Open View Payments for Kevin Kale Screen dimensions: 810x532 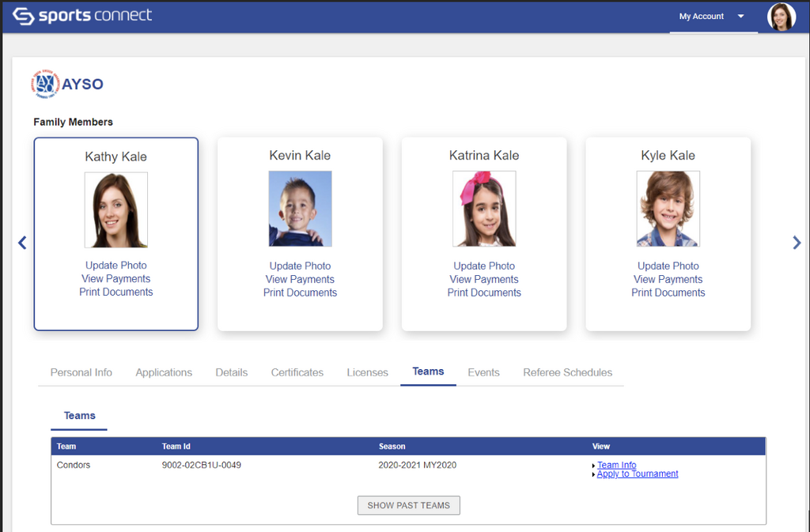[x=300, y=279]
